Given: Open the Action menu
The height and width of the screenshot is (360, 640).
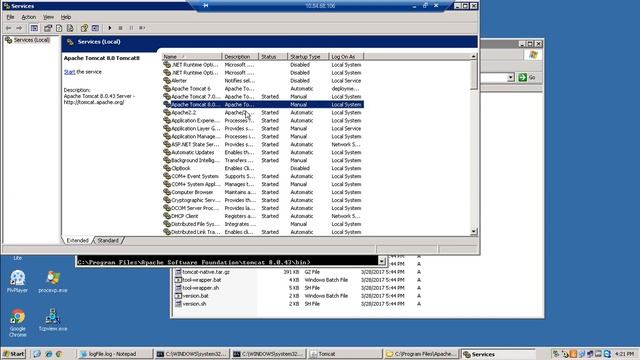Looking at the screenshot, I should pos(29,17).
